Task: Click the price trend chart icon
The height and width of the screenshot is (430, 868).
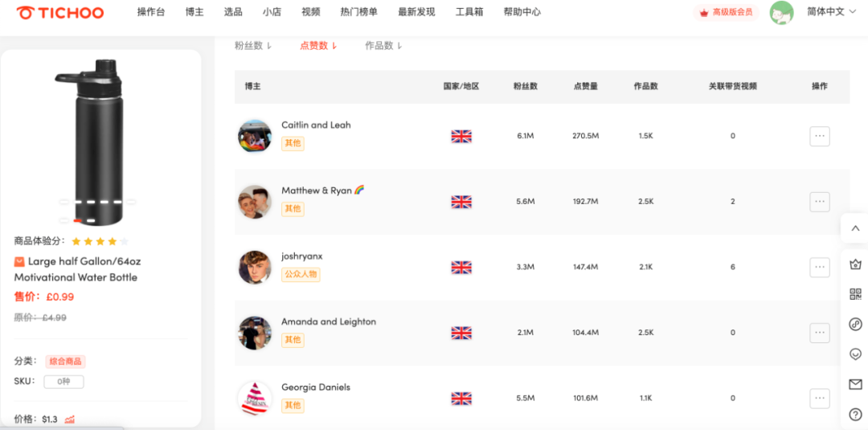Action: (70, 419)
